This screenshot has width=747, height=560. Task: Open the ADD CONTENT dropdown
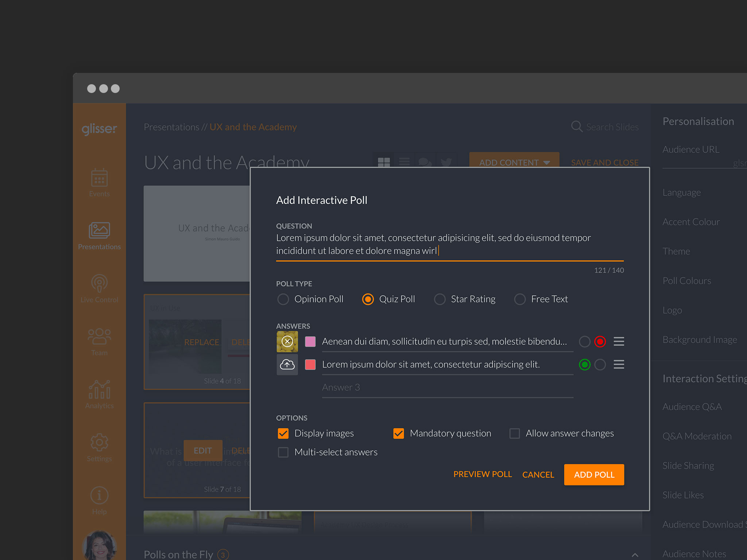pos(514,160)
